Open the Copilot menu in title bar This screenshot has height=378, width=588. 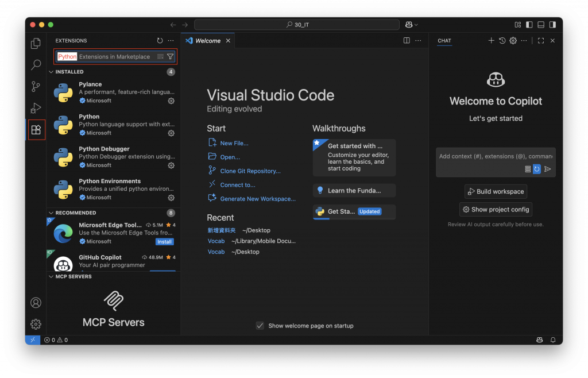411,25
